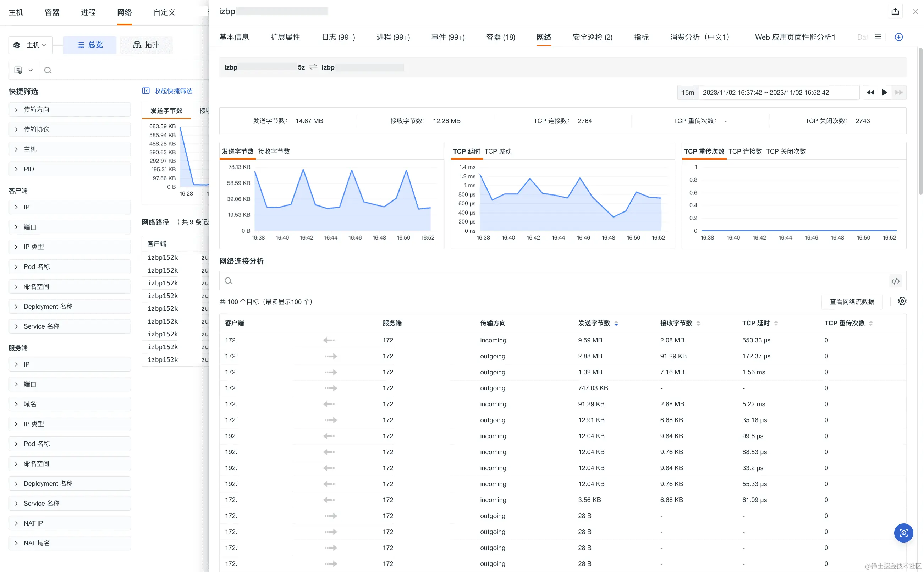Click the table settings gear icon
Image resolution: width=924 pixels, height=572 pixels.
(902, 301)
